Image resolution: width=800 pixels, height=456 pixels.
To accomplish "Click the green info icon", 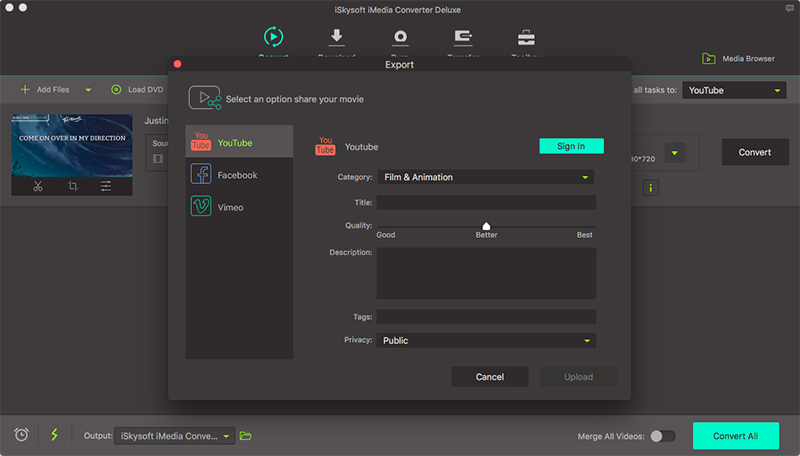I will coord(651,187).
